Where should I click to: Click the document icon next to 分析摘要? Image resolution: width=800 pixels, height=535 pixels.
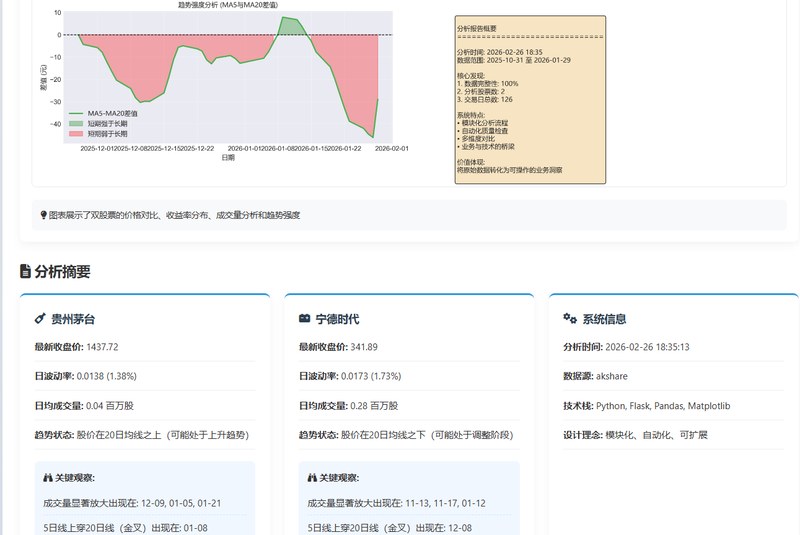pyautogui.click(x=25, y=271)
